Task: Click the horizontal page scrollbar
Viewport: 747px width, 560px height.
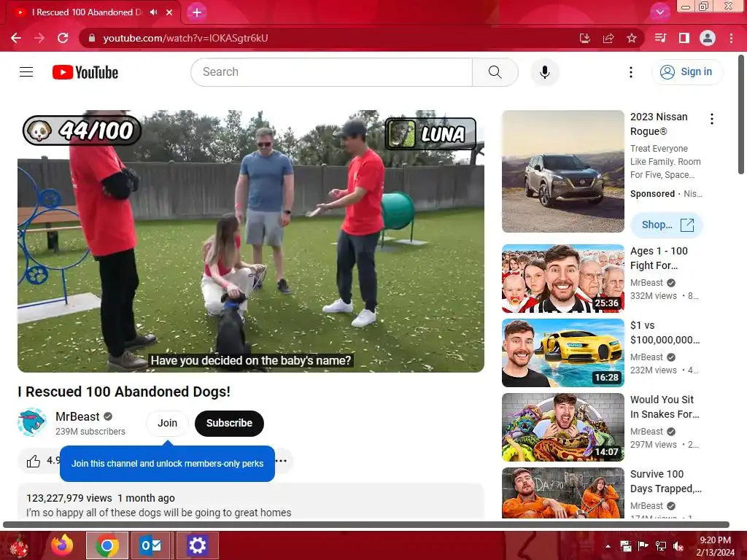Action: click(366, 525)
